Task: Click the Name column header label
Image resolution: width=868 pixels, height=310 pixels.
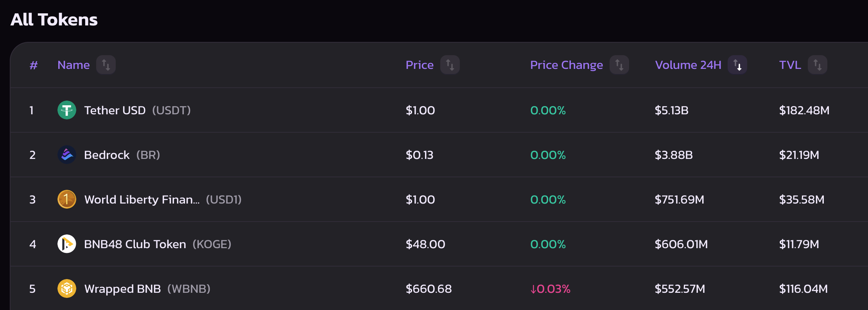Action: (74, 65)
